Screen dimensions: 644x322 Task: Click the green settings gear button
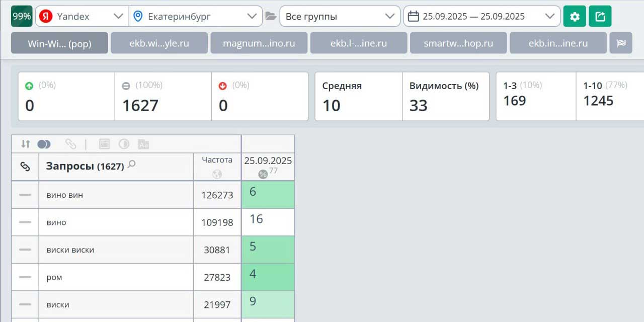click(x=575, y=17)
